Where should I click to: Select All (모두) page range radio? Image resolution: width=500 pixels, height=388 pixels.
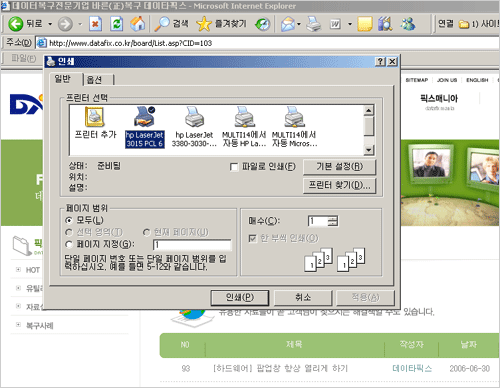[x=69, y=220]
